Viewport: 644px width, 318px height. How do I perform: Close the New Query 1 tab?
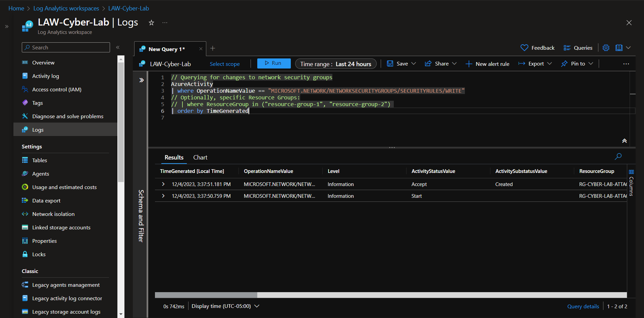[x=201, y=49]
